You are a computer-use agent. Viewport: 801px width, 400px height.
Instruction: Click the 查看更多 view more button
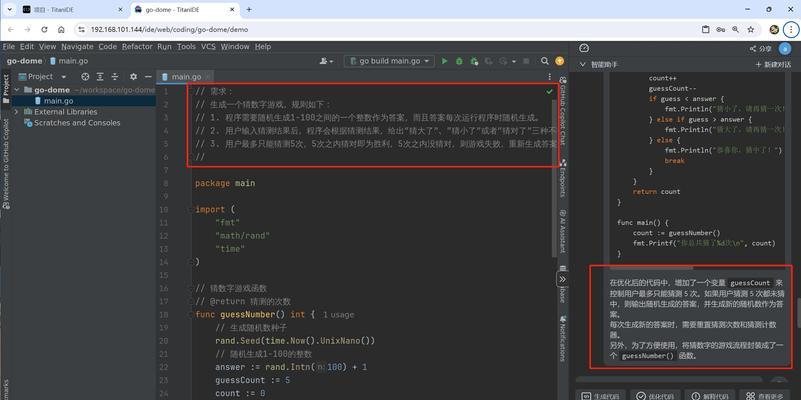(x=764, y=396)
